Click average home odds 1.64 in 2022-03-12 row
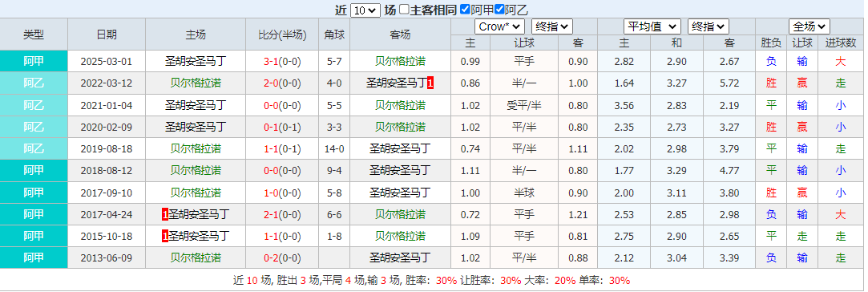The width and height of the screenshot is (868, 292). (624, 83)
